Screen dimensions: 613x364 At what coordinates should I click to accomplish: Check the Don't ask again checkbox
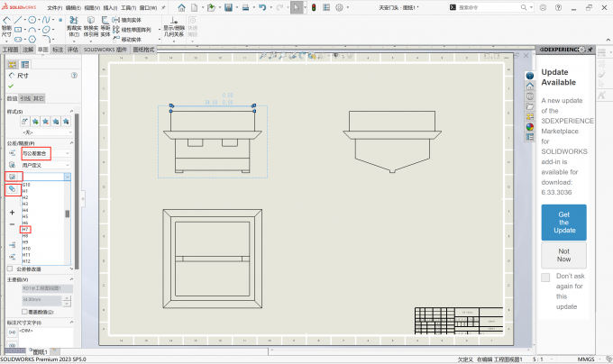tap(545, 278)
